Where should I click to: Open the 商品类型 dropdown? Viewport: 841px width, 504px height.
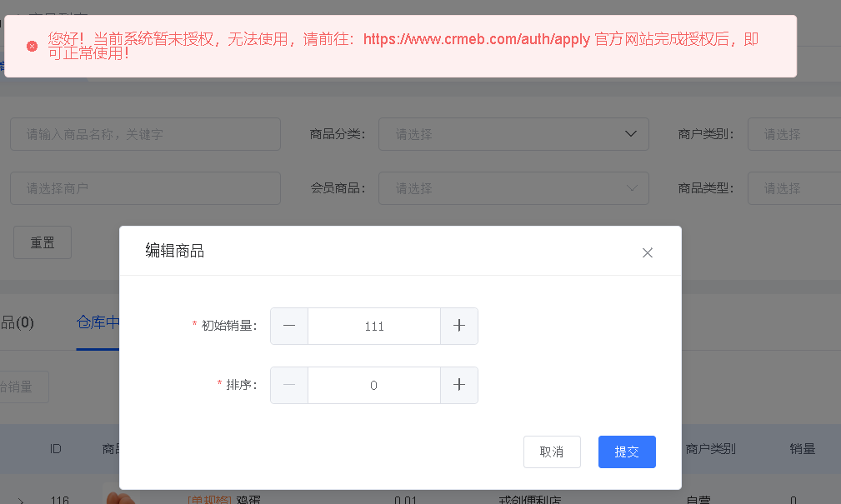click(793, 188)
